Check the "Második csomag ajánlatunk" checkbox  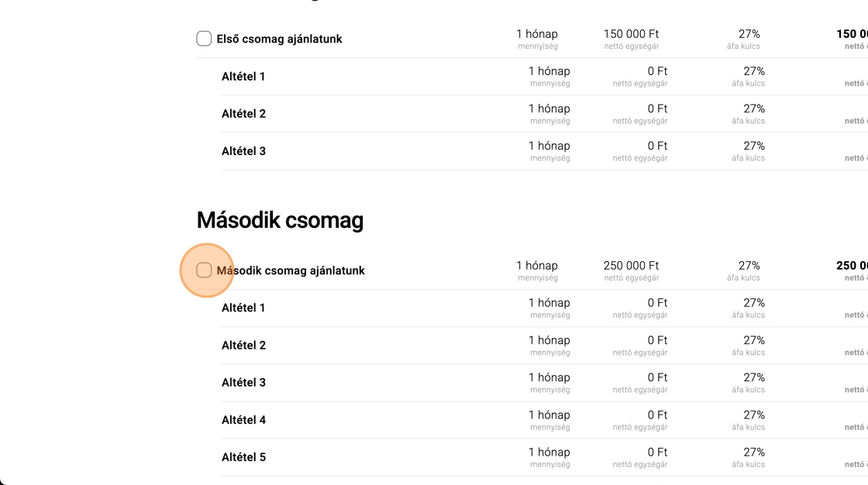point(204,270)
